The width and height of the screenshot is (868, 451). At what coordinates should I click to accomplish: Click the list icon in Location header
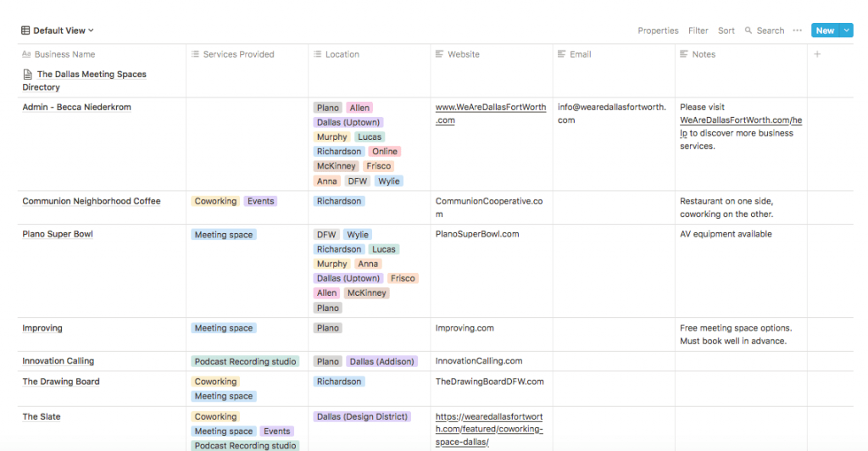317,54
